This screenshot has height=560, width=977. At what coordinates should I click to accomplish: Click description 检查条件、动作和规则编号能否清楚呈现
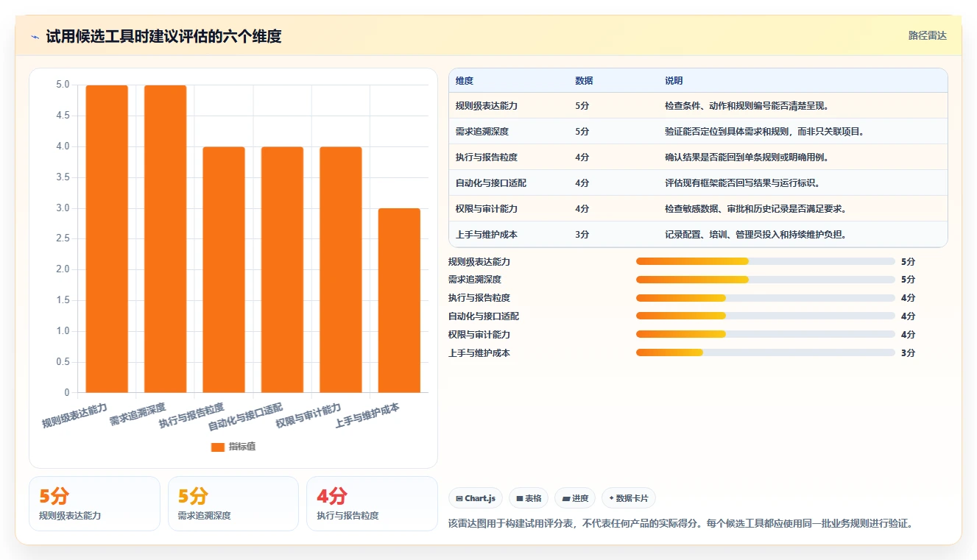point(748,106)
